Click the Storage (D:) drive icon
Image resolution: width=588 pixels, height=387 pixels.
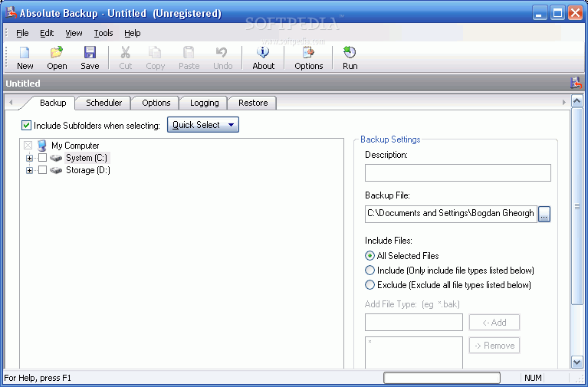[56, 171]
